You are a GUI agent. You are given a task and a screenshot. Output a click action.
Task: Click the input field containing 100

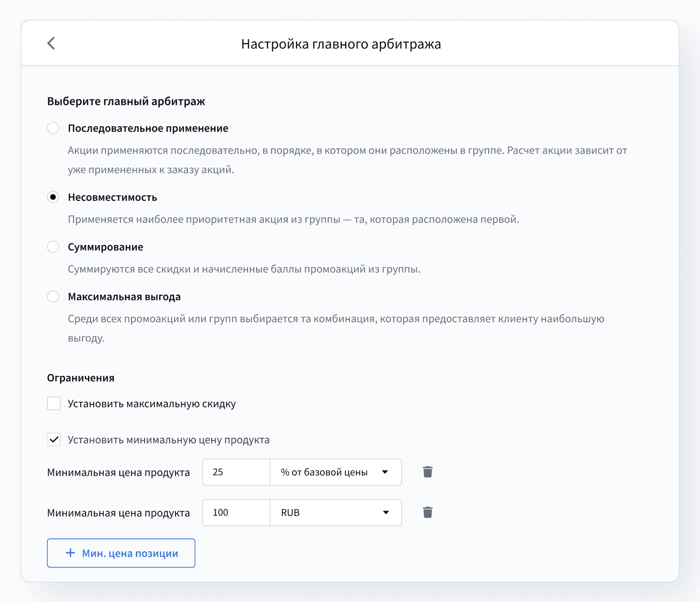point(236,512)
